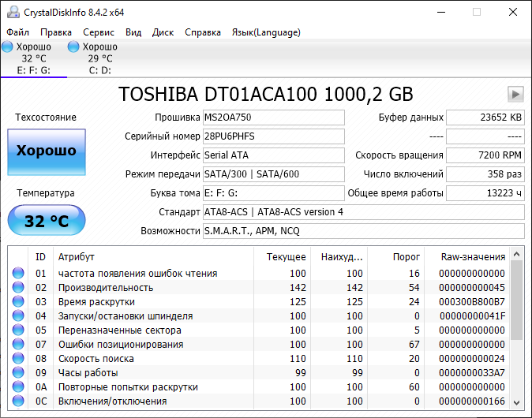Click the blue health circle of disk E: F: G:

tap(7, 47)
